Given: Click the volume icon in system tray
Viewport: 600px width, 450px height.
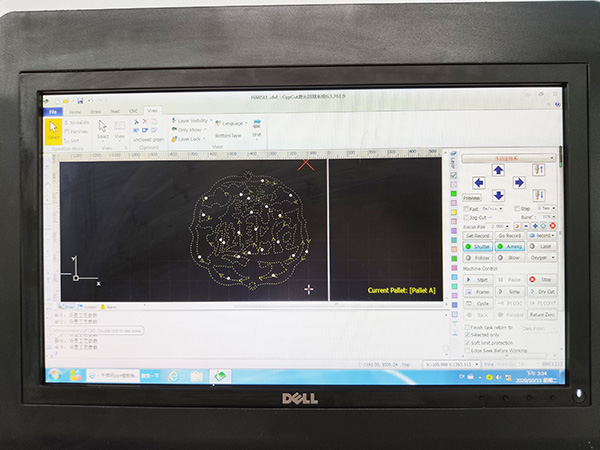Looking at the screenshot, I should point(498,377).
